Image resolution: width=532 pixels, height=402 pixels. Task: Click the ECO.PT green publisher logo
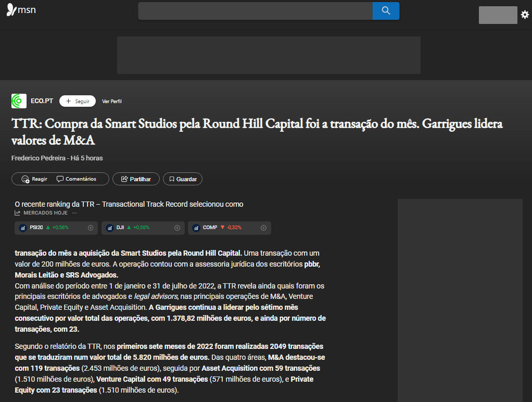click(19, 101)
